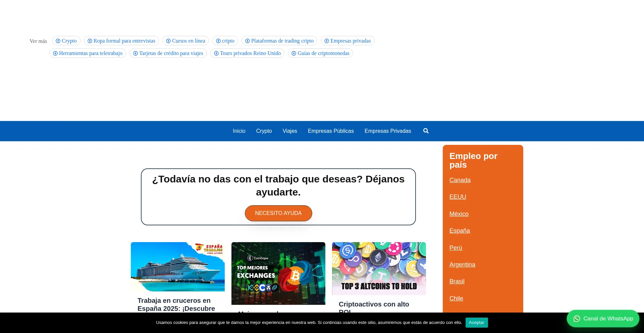Open Empresas Públicas navigation item
Image resolution: width=644 pixels, height=333 pixels.
(331, 131)
